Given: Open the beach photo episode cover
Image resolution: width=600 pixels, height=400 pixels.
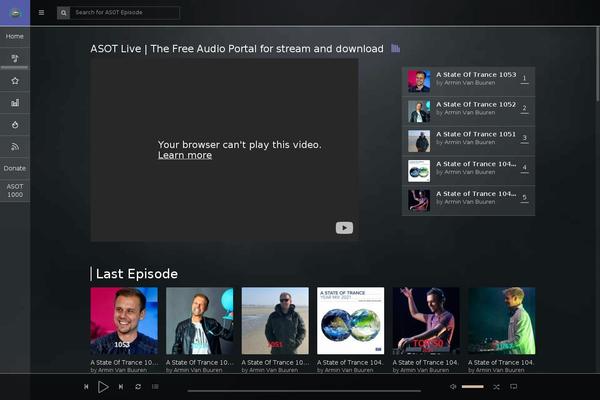Looking at the screenshot, I should click(x=275, y=321).
